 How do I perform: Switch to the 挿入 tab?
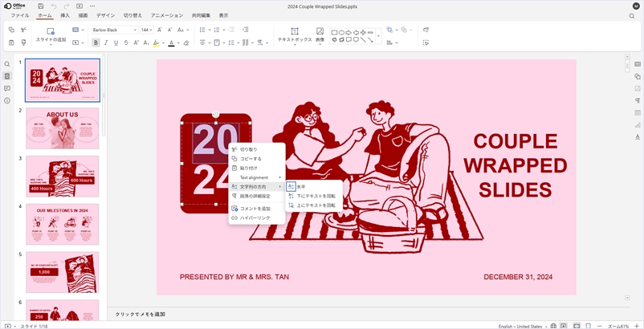(65, 15)
